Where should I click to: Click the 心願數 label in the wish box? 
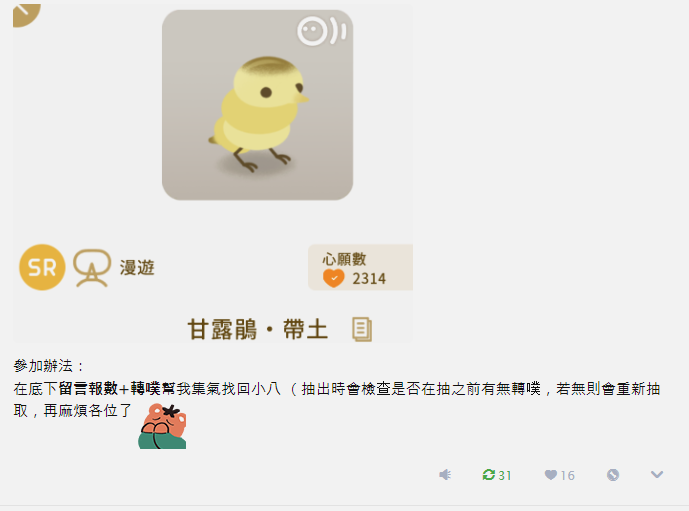pos(344,259)
